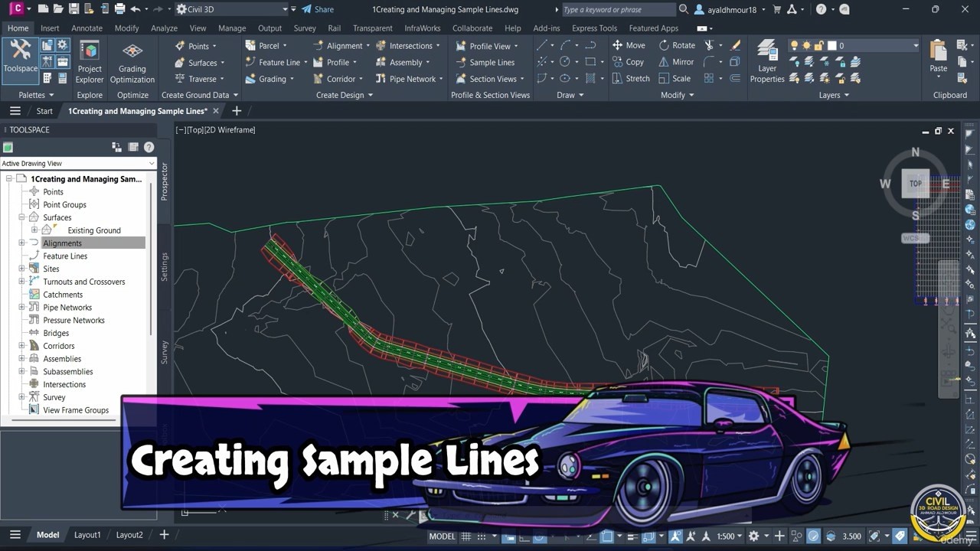Select the Move tool
The width and height of the screenshot is (980, 551).
pyautogui.click(x=629, y=45)
